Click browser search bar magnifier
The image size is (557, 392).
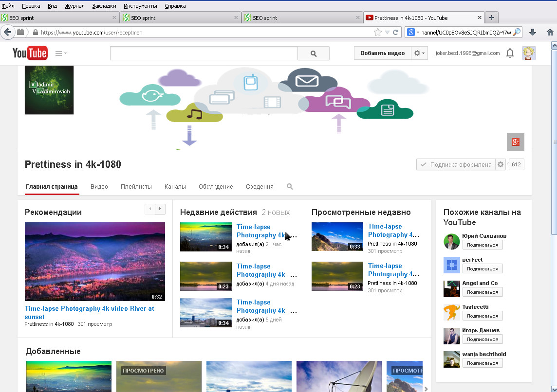pyautogui.click(x=517, y=32)
